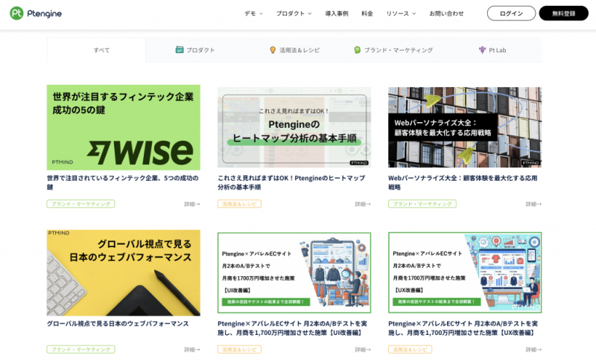Click ブランド・マーケティング tag under グローバル視点 article
The image size is (596, 364).
[80, 350]
